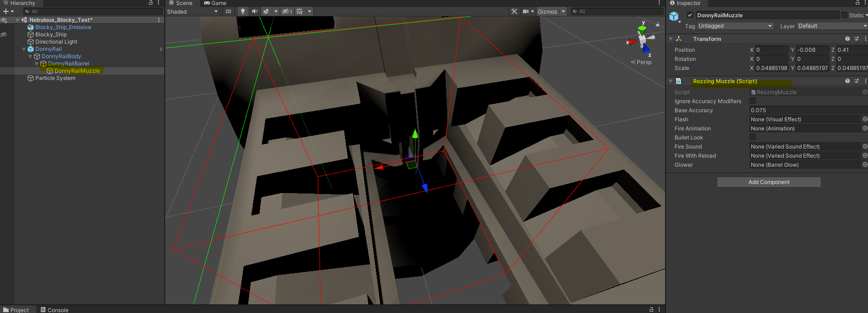Click the Hierarchy create plus button
This screenshot has height=313, width=868.
pos(6,11)
